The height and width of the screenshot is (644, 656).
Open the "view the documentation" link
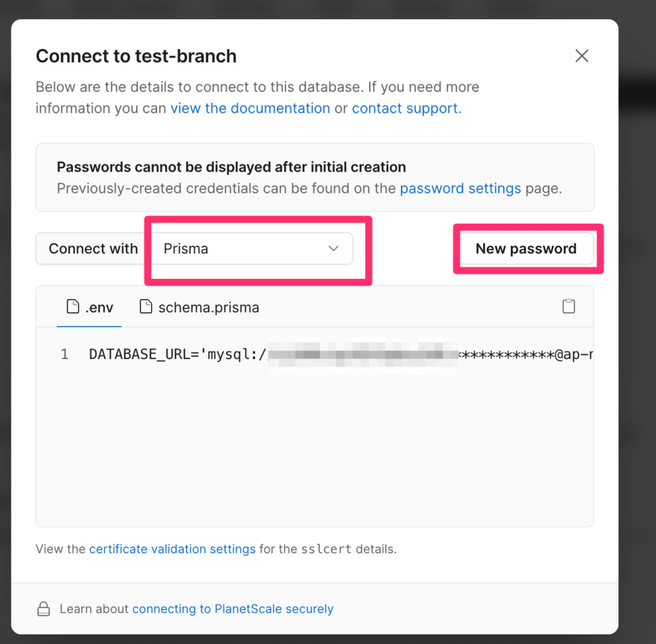click(250, 109)
